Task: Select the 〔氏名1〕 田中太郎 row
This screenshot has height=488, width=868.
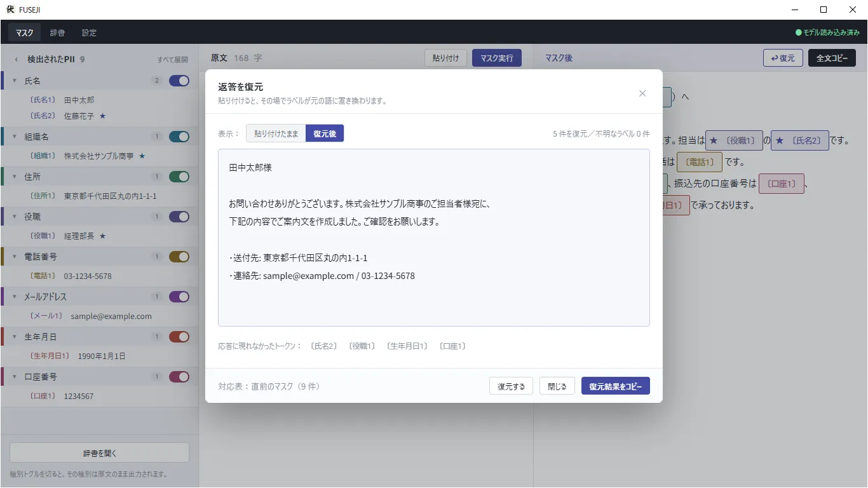Action: coord(100,100)
